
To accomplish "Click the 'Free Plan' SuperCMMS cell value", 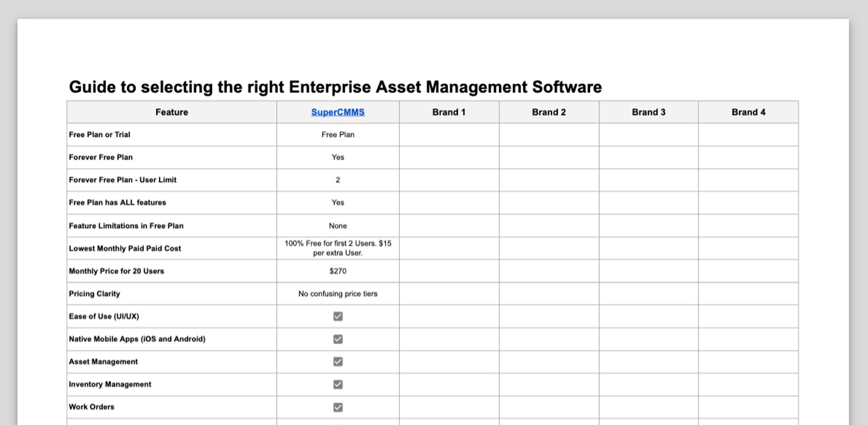I will coord(338,135).
